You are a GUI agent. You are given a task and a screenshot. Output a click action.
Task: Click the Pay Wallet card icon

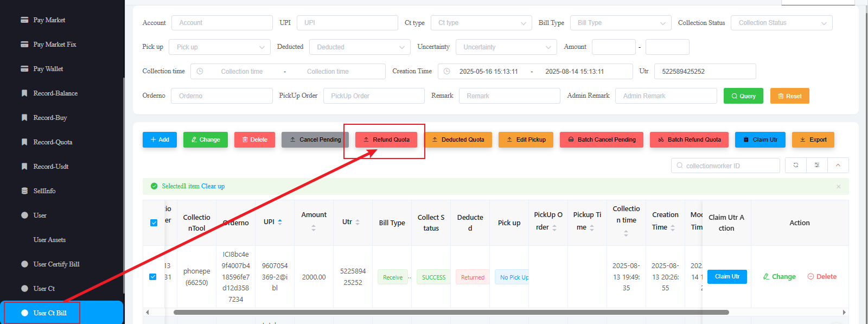point(24,69)
